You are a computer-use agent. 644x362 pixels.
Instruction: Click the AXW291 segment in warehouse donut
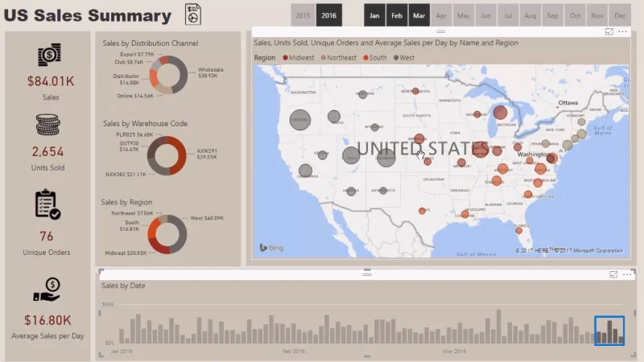pos(180,157)
